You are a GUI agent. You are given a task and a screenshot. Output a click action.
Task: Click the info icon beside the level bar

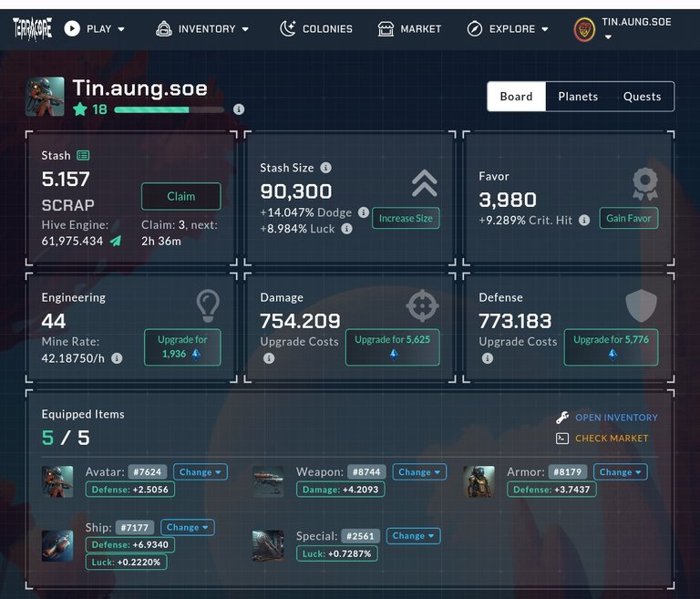[239, 109]
